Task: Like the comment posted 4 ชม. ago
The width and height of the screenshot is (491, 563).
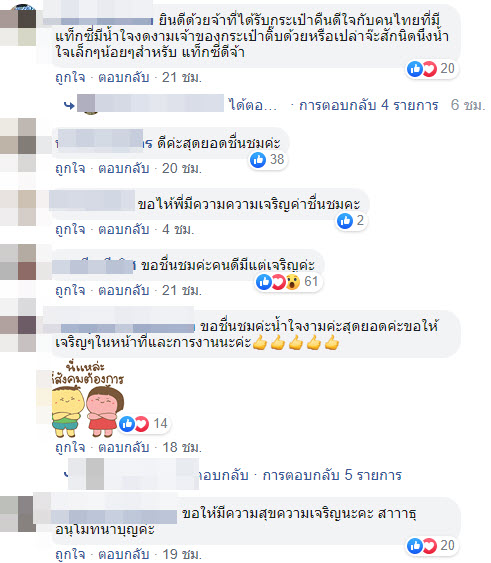Action: [70, 229]
